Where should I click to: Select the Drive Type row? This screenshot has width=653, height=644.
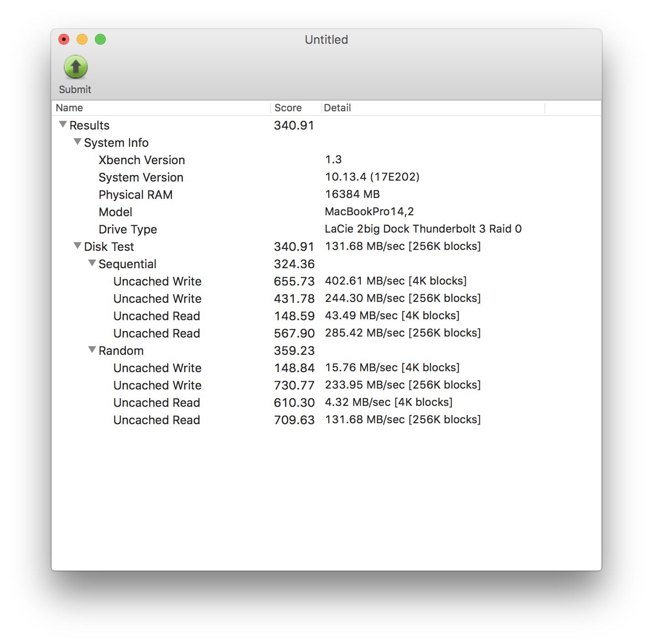pos(128,229)
